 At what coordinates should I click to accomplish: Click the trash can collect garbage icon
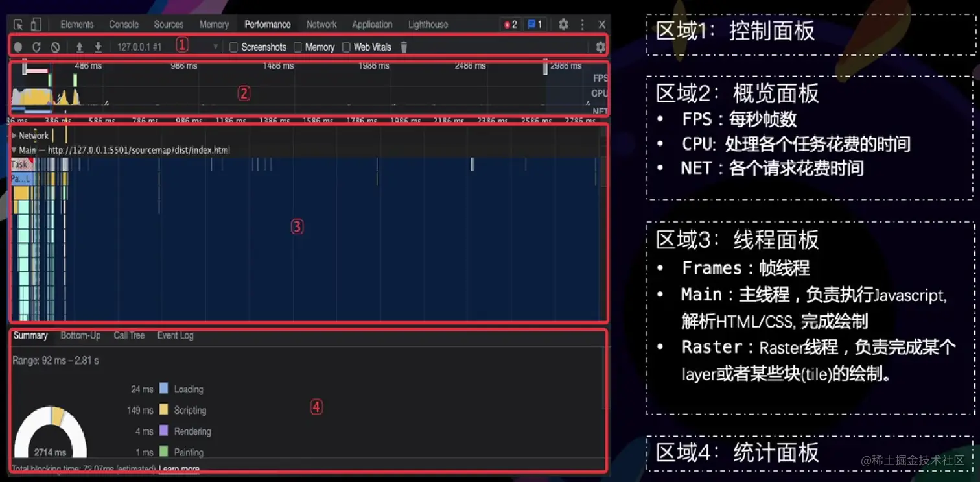pos(404,47)
